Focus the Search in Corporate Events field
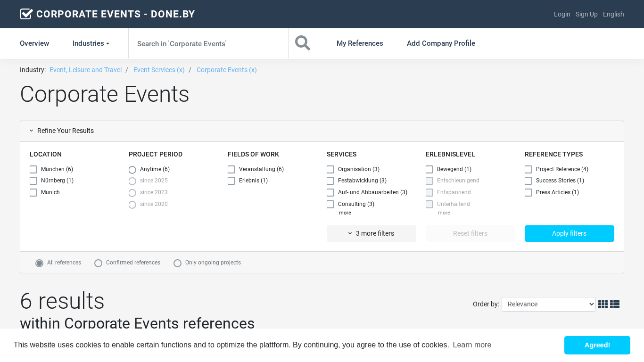Viewport: 644px width, 362px height. tap(208, 43)
